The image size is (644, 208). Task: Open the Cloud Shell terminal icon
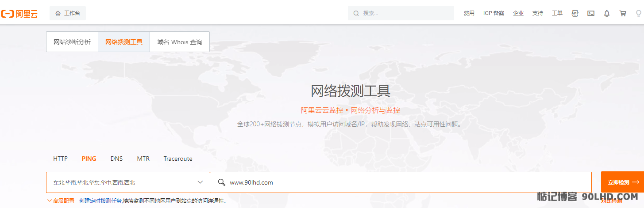pyautogui.click(x=591, y=13)
